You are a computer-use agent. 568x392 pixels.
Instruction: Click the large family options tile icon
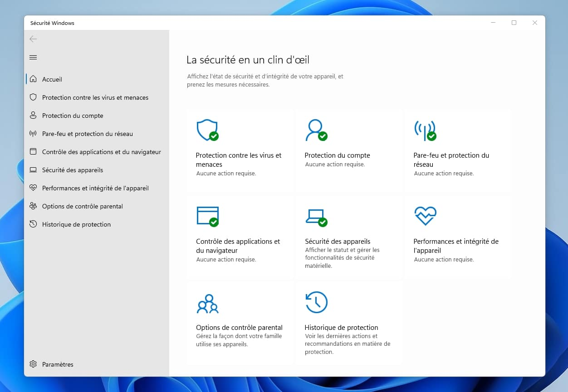[x=208, y=304]
